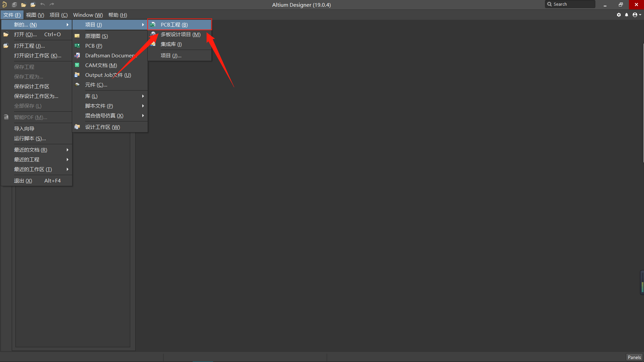Screen dimensions: 644x362
Task: Select the 保存工程为... entry
Action: (37, 76)
